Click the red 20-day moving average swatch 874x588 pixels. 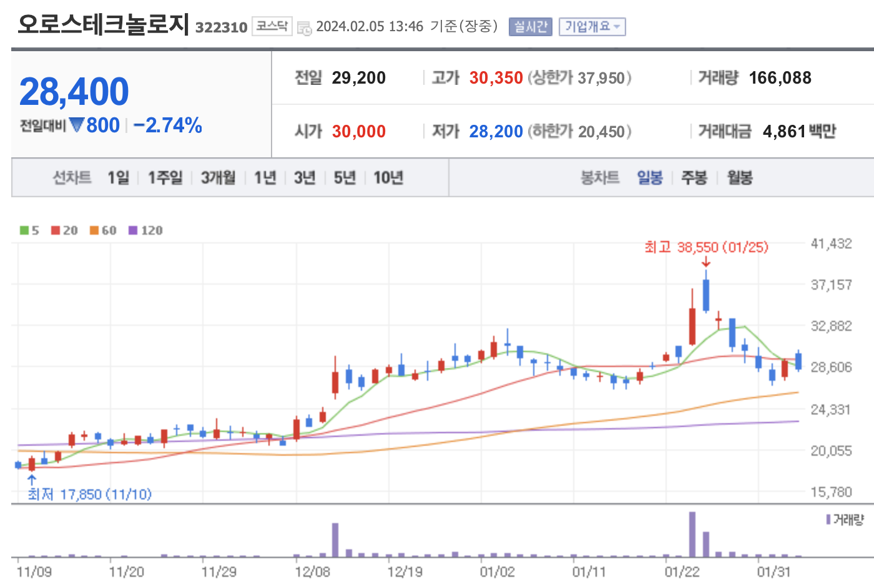point(56,230)
